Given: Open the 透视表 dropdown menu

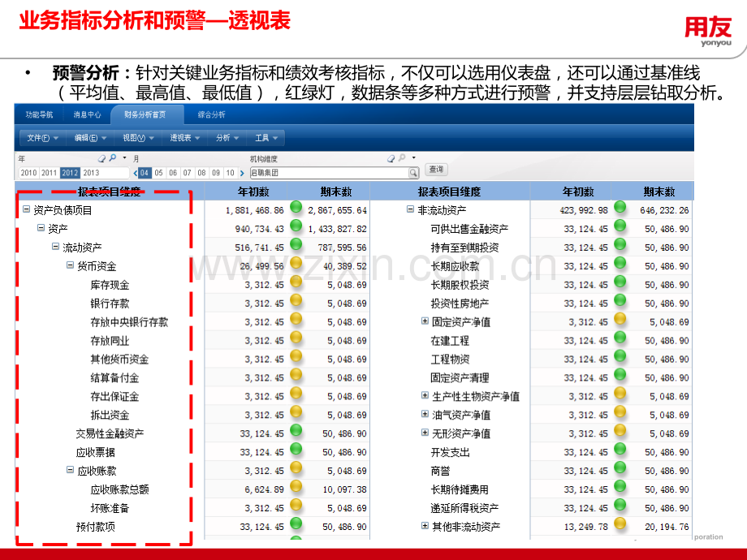Looking at the screenshot, I should click(x=185, y=138).
